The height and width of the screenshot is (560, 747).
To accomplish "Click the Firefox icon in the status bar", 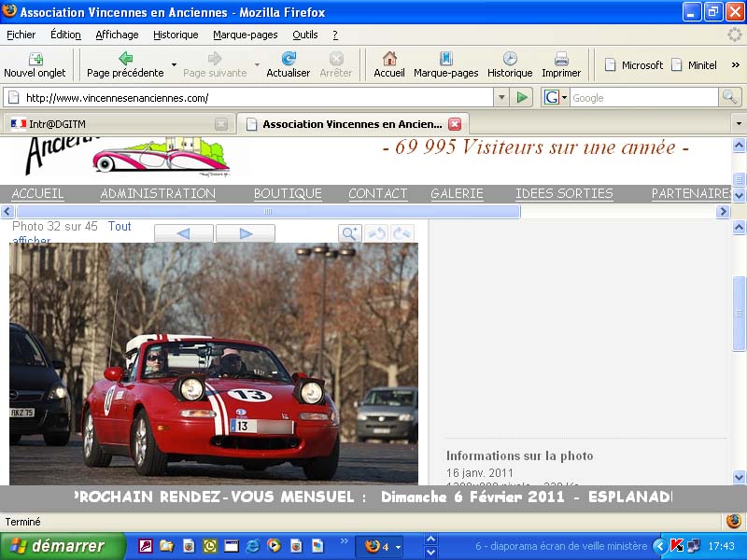I will click(x=734, y=521).
